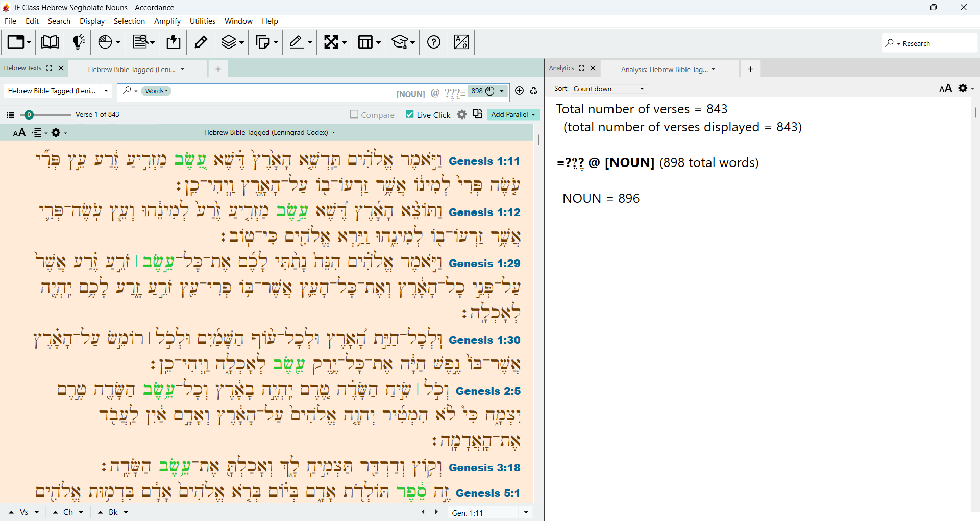The height and width of the screenshot is (521, 980).
Task: Open the Library book icon
Action: (50, 42)
